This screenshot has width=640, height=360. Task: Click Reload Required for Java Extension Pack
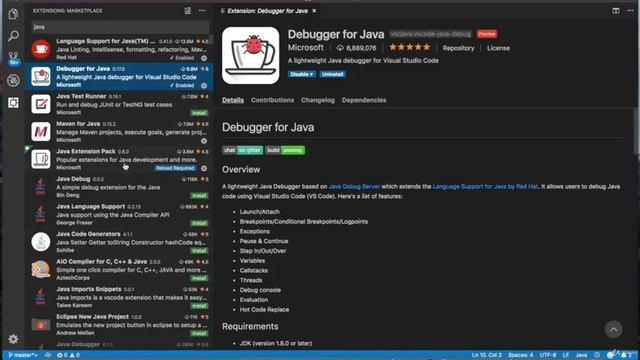pos(175,168)
